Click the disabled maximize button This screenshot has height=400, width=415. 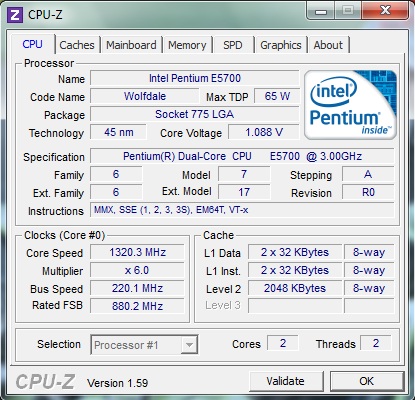(348, 11)
